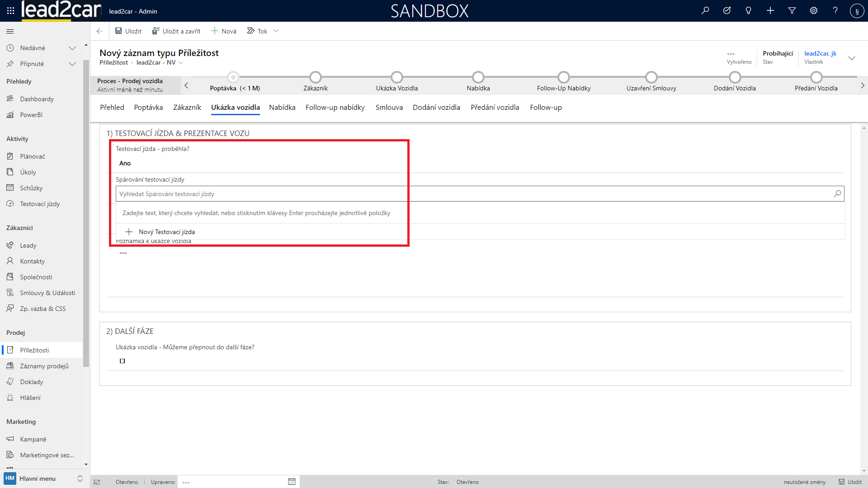Collapse sidebar with hamburger menu icon
This screenshot has height=488, width=868.
[x=10, y=31]
